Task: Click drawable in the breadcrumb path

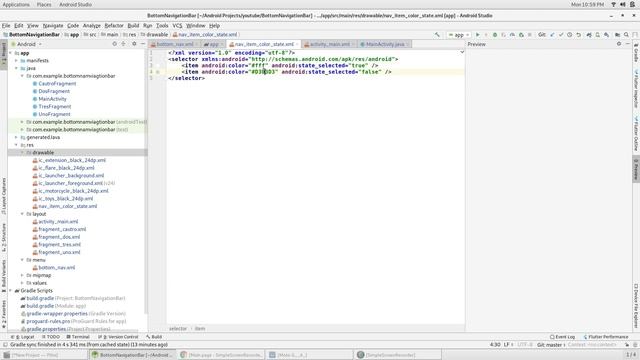Action: [157, 35]
